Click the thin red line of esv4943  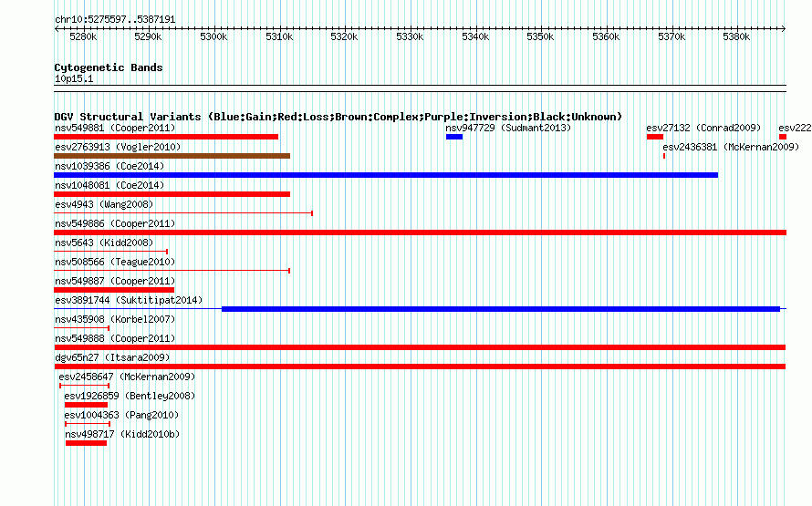(x=183, y=213)
